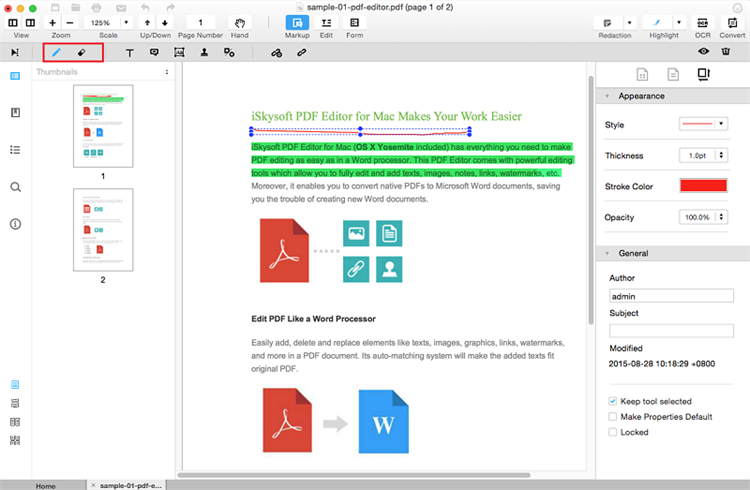Image resolution: width=750 pixels, height=490 pixels.
Task: Enable Make Properties Default checkbox
Action: point(613,416)
